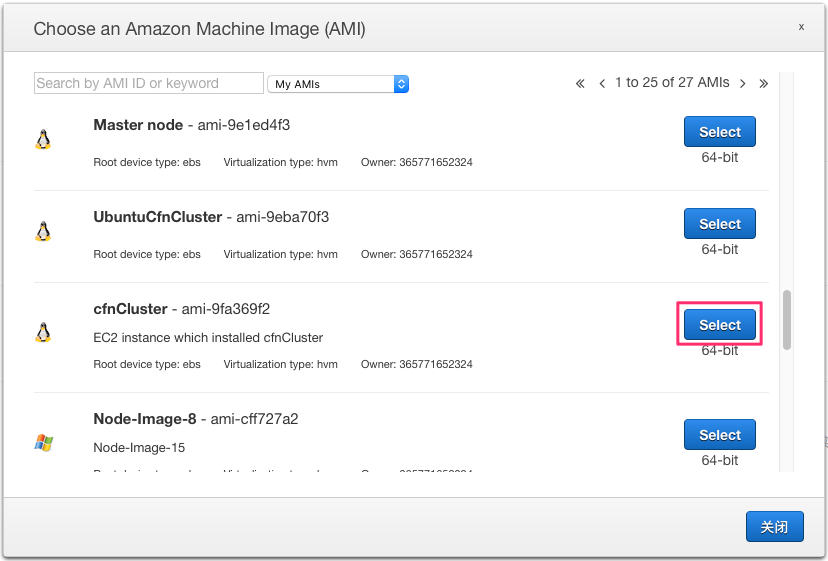Click the Node-Image-8 - ami-cff727a2 title
This screenshot has height=561, width=828.
[x=196, y=419]
